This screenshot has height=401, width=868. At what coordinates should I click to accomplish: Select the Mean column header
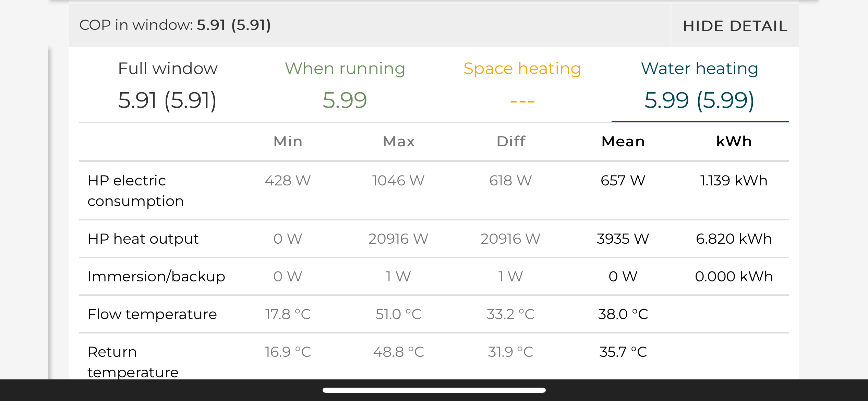tap(623, 142)
